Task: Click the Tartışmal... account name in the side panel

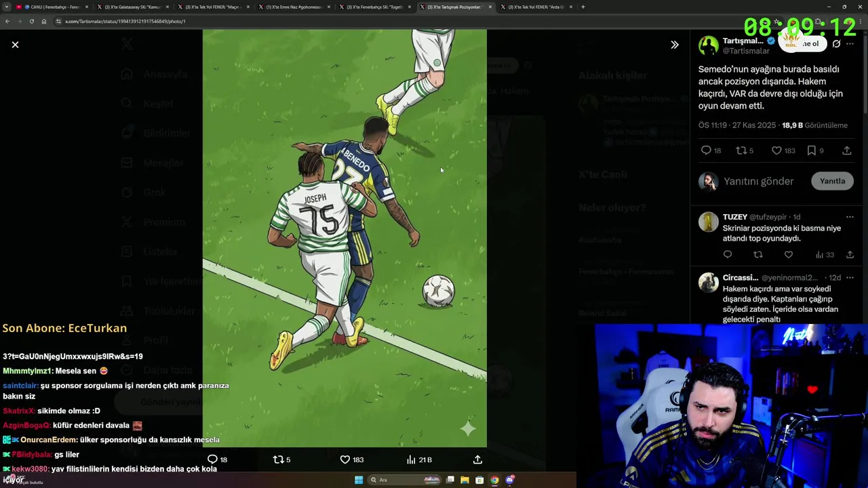Action: click(743, 41)
